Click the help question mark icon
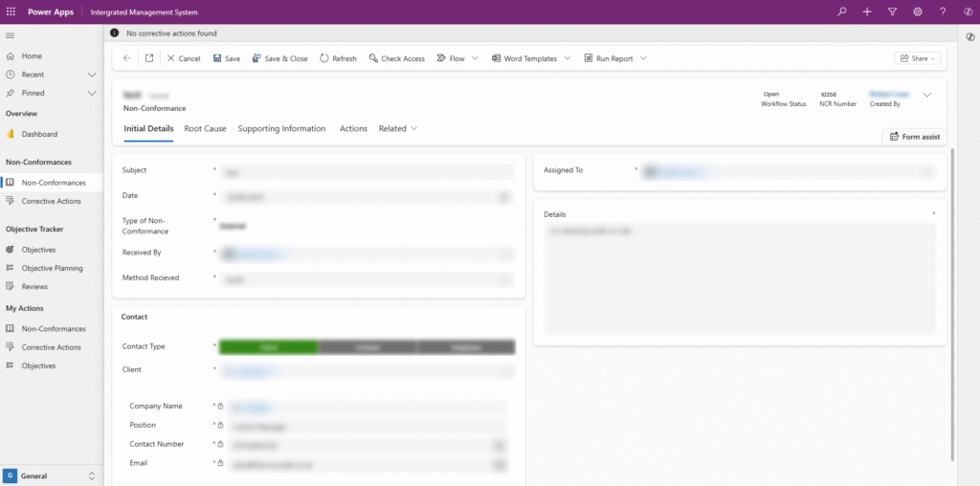980x486 pixels. click(x=943, y=11)
